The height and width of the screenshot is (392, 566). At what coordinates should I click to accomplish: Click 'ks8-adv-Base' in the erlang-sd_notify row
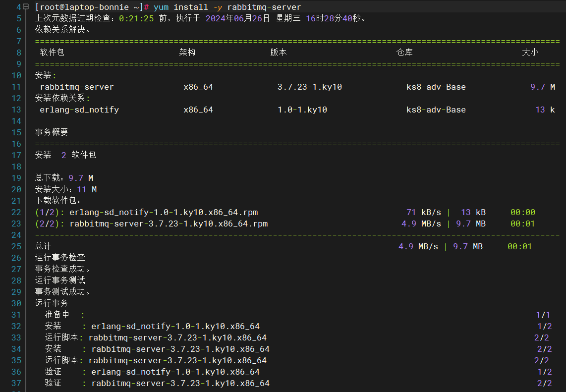pyautogui.click(x=436, y=110)
